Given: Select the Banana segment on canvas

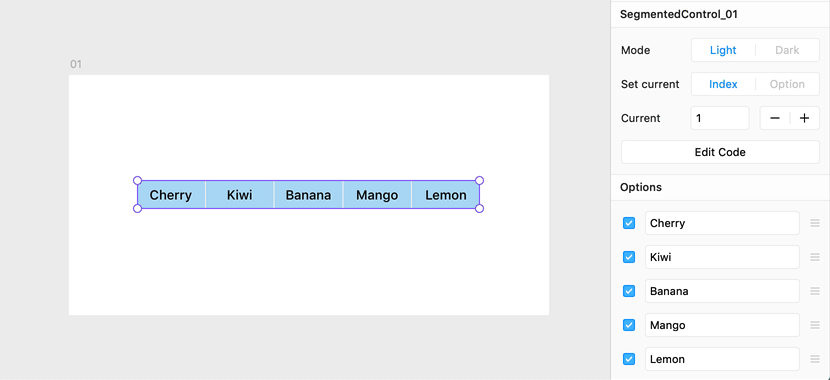Looking at the screenshot, I should tap(309, 195).
